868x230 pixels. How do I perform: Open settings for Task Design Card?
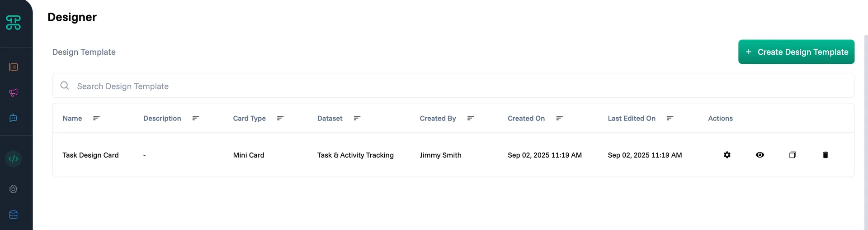[x=727, y=155]
